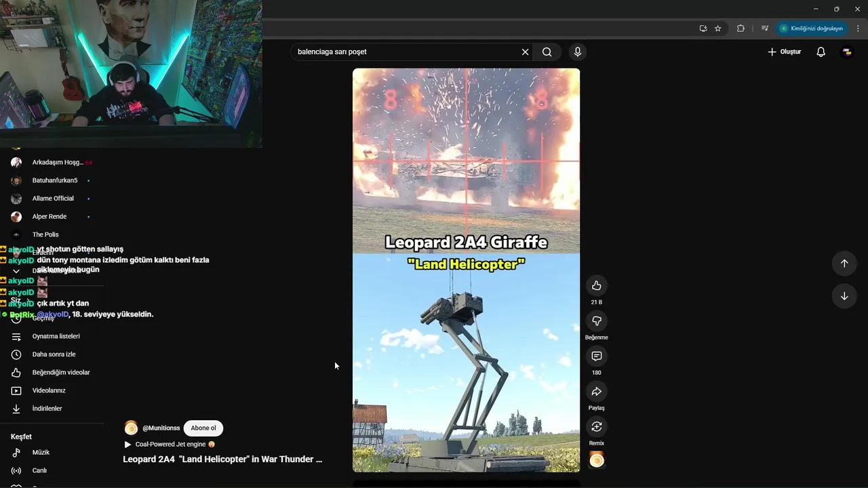This screenshot has width=868, height=488.
Task: Click Kimliğinizi doğrulayın profile button
Action: 811,28
